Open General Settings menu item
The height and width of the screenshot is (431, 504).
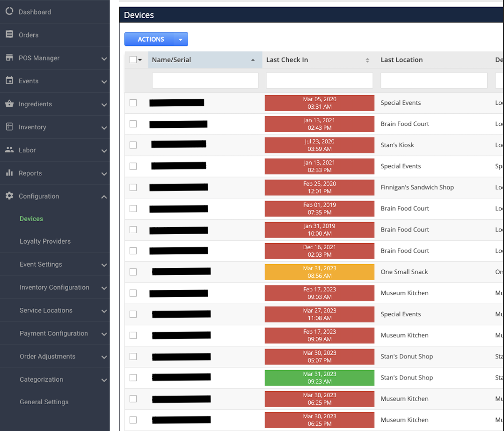(x=44, y=401)
